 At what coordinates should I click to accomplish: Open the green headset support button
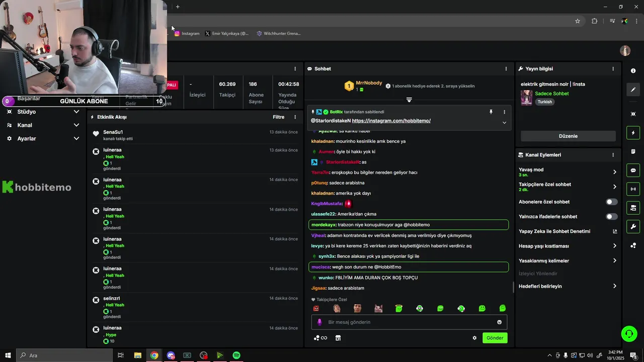(628, 333)
